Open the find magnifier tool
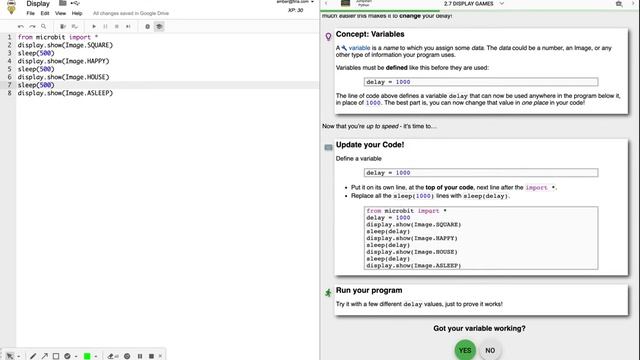This screenshot has height=360, width=640. (x=44, y=27)
